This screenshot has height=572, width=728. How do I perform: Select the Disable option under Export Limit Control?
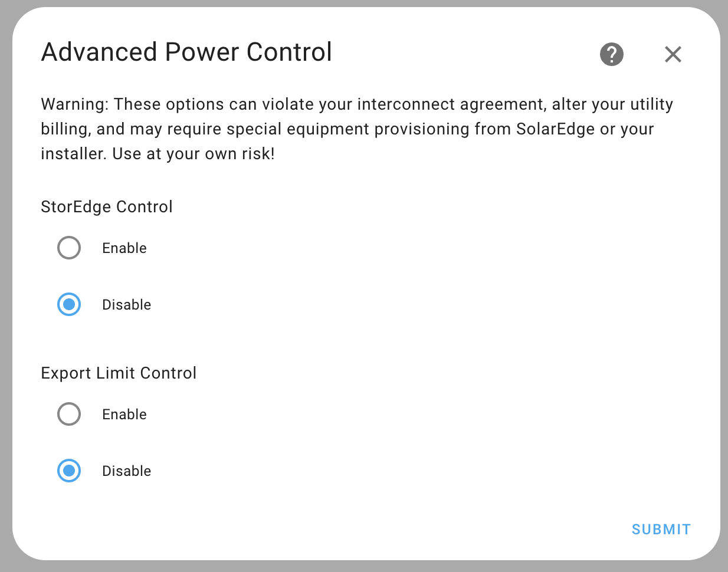pos(69,471)
